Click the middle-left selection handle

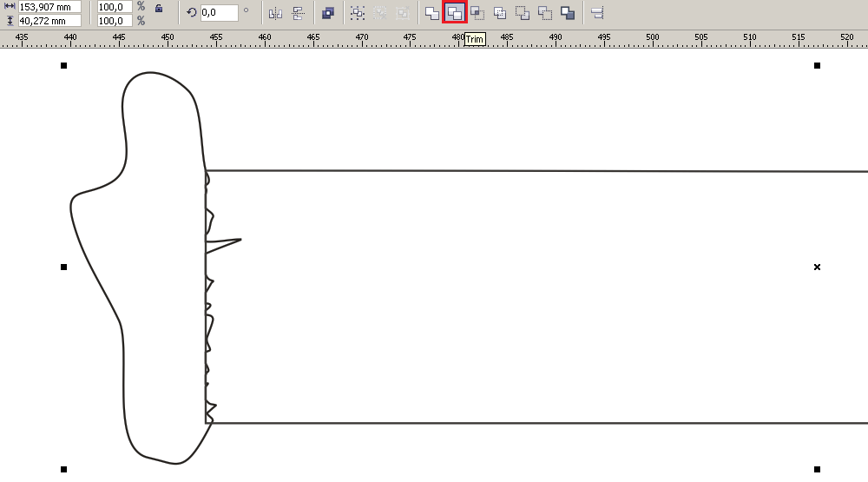pyautogui.click(x=63, y=267)
